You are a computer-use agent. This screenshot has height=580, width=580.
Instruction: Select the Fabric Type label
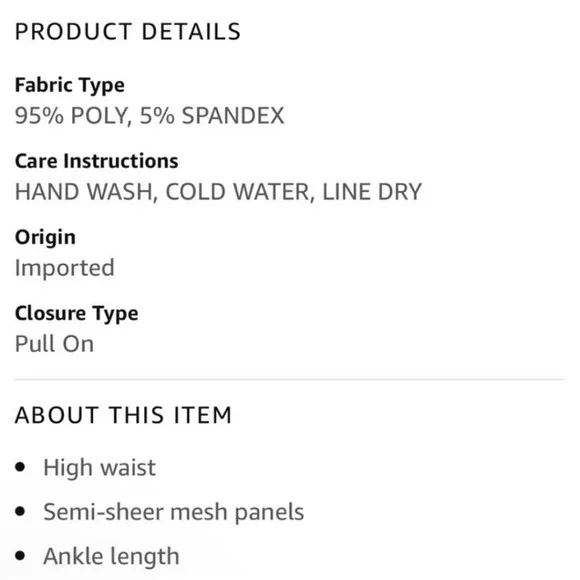[x=70, y=85]
